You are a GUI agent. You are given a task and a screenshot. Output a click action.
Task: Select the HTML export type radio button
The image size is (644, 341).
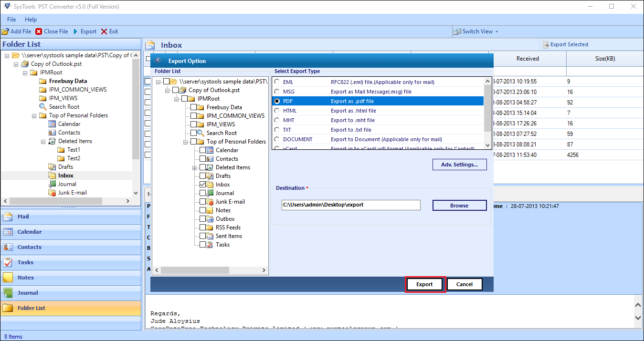coord(277,111)
